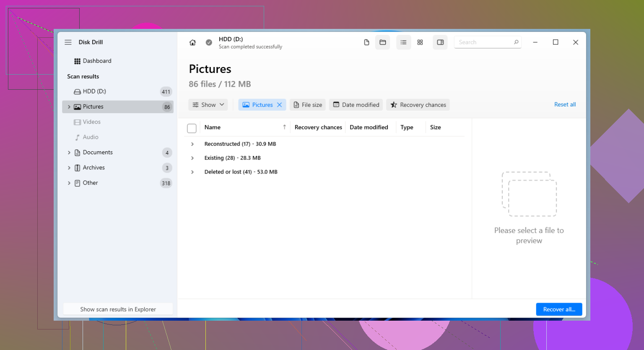Open the Show filter dropdown
Image resolution: width=644 pixels, height=350 pixels.
click(x=208, y=105)
